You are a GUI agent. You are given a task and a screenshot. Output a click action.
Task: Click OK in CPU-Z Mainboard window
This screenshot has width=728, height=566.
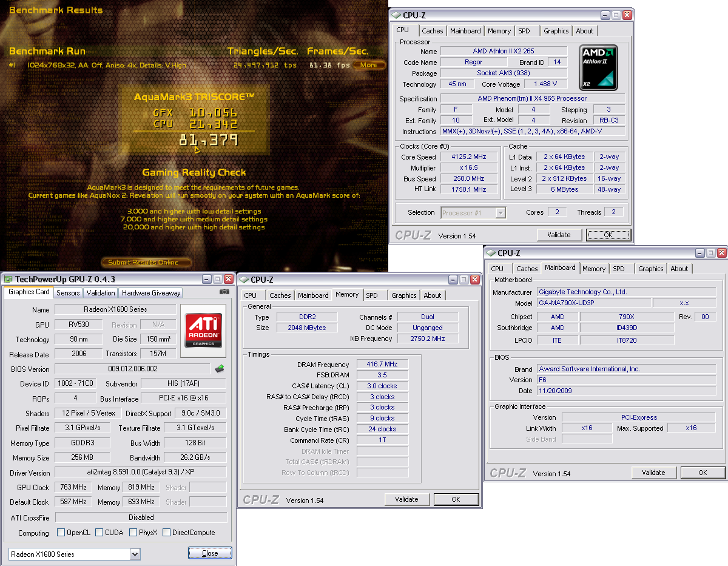click(x=703, y=473)
